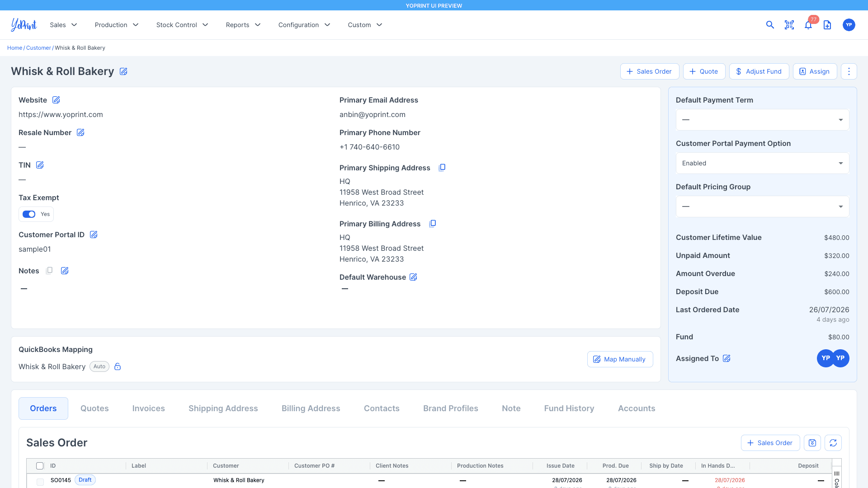Open the YP user avatar menu

point(849,25)
